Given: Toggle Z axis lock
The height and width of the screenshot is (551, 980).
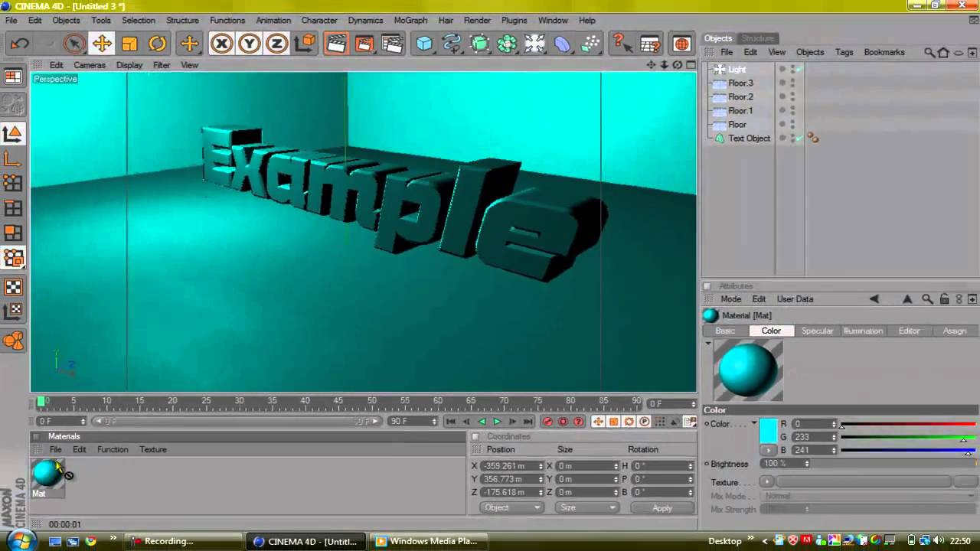Looking at the screenshot, I should pyautogui.click(x=276, y=44).
